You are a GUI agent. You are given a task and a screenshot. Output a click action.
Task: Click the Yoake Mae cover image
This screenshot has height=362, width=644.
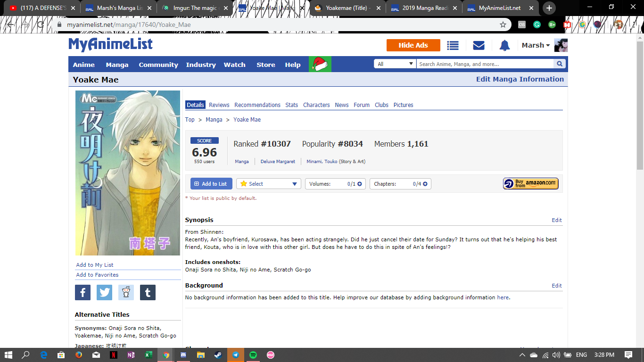tap(128, 173)
